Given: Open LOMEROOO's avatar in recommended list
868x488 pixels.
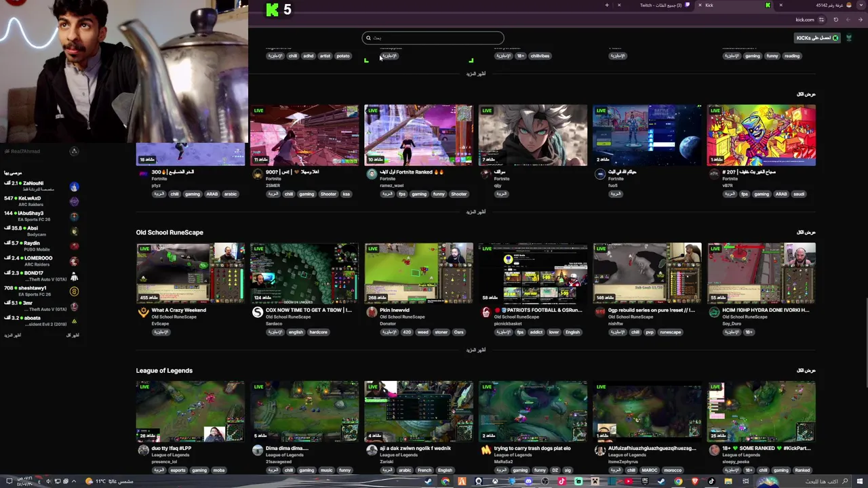Looking at the screenshot, I should tap(74, 261).
